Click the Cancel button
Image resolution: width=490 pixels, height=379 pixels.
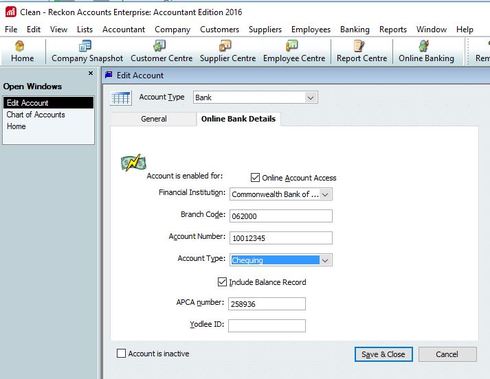[447, 354]
